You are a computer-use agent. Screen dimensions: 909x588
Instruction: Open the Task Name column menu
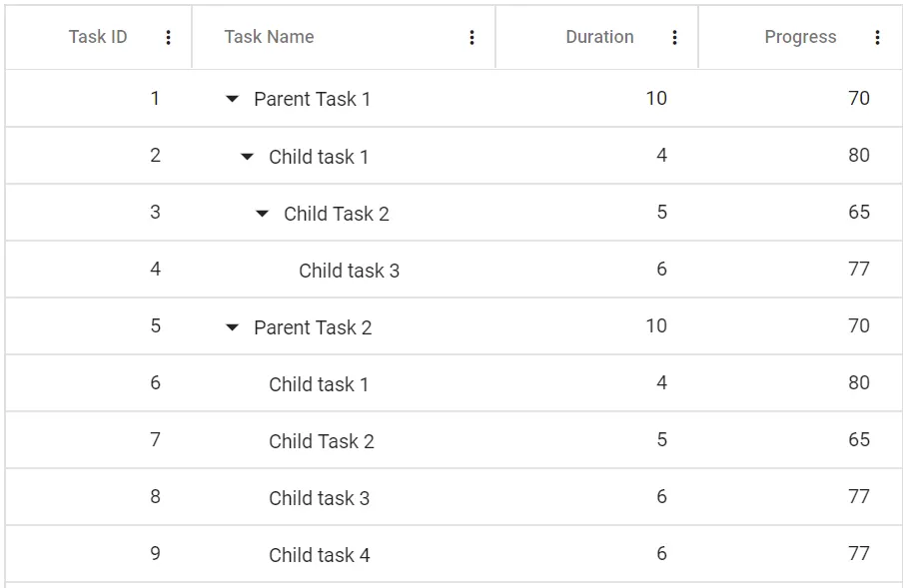coord(471,37)
